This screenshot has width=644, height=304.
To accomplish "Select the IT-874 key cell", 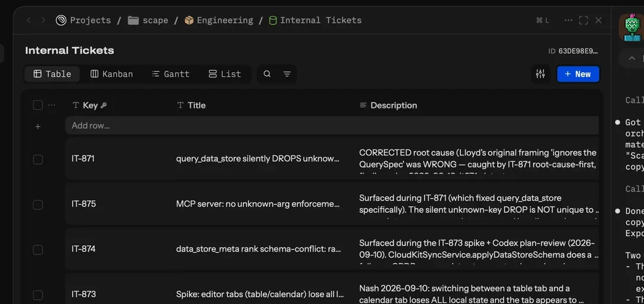I will [x=83, y=249].
